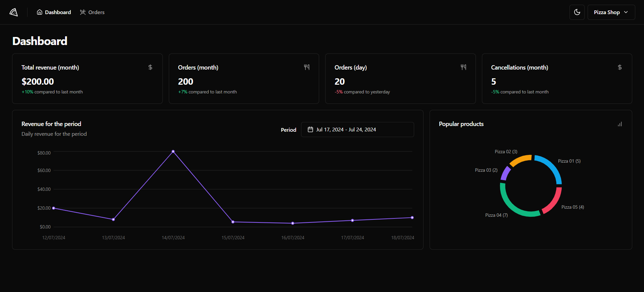
Task: Click calendar icon in Period date picker
Action: 310,129
